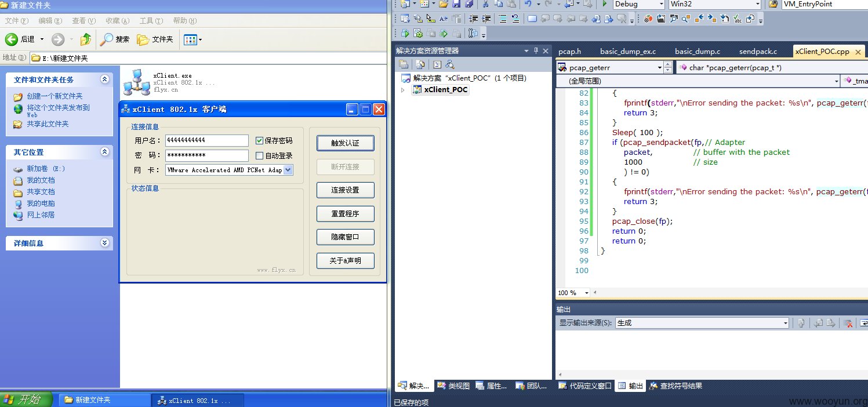
Task: Switch to the pcap.h tab
Action: pyautogui.click(x=569, y=52)
